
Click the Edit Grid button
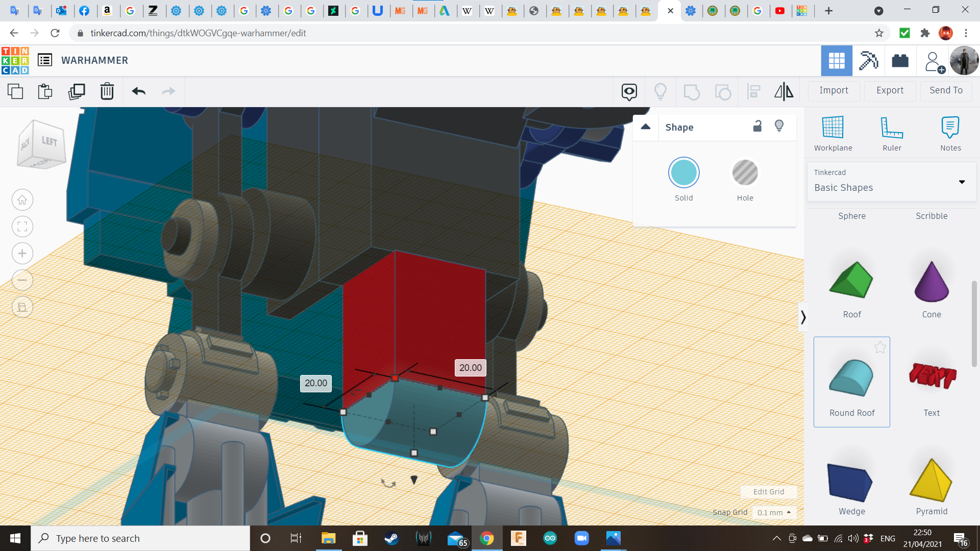coord(768,492)
